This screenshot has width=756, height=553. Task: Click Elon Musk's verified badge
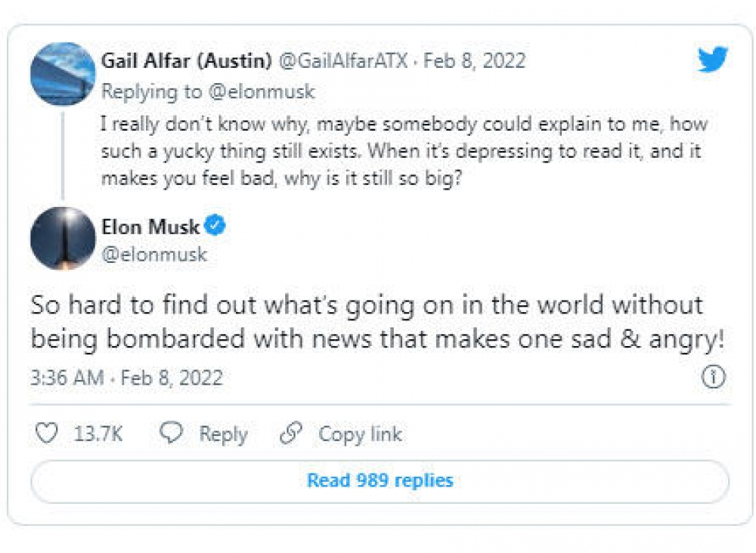pos(215,226)
